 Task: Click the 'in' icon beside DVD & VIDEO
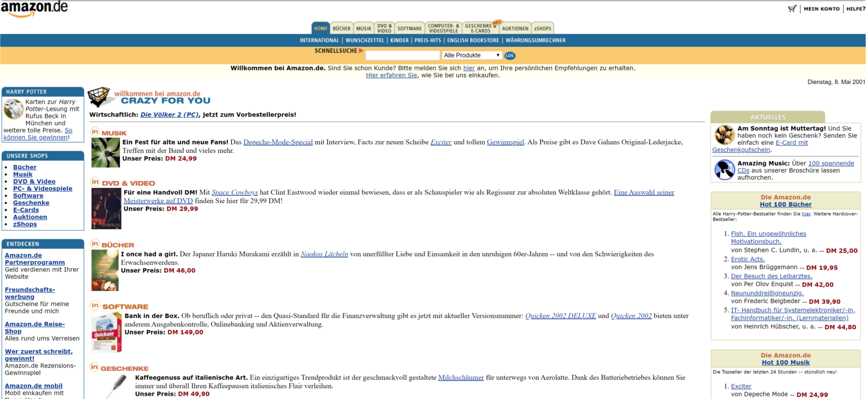click(95, 182)
